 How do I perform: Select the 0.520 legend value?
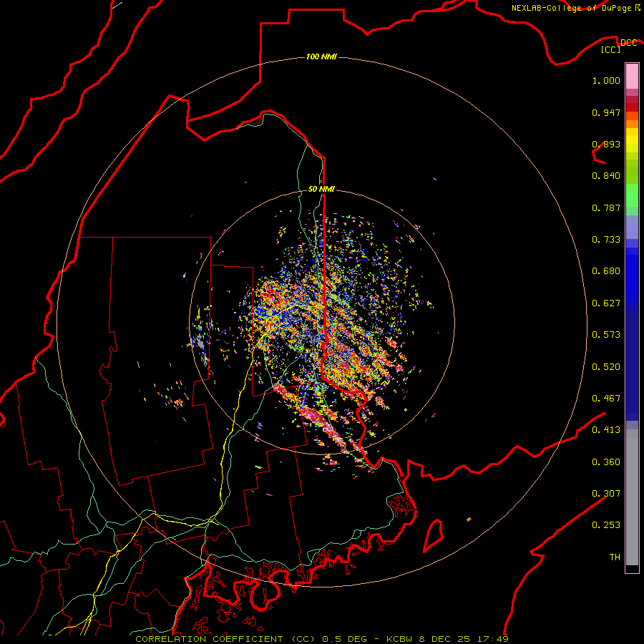[606, 367]
